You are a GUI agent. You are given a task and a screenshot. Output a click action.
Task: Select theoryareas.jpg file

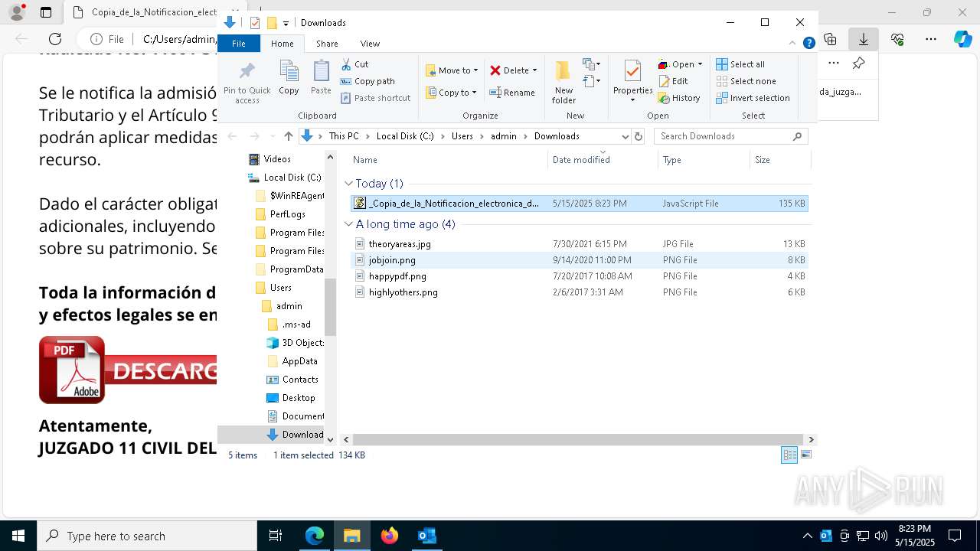[579, 244]
